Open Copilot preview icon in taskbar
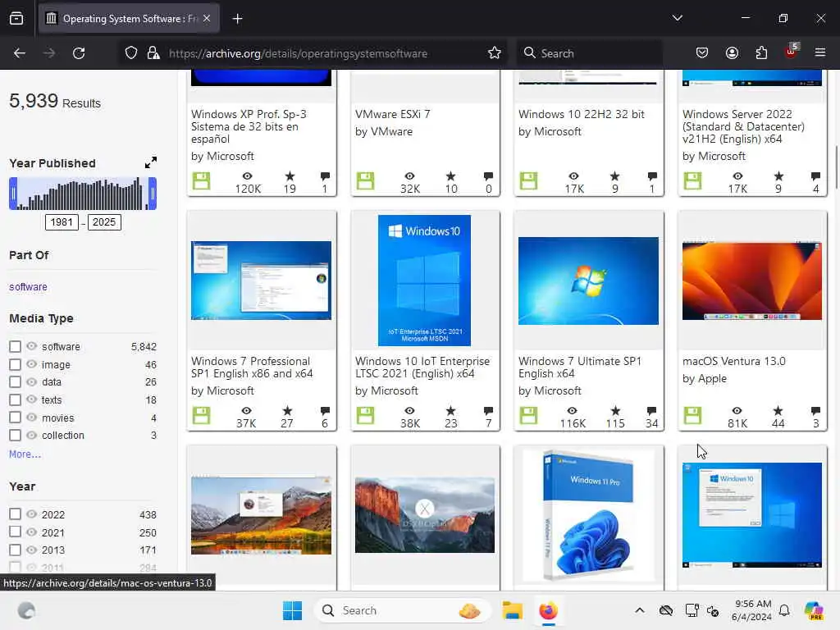Viewport: 840px width, 630px height. 813,610
